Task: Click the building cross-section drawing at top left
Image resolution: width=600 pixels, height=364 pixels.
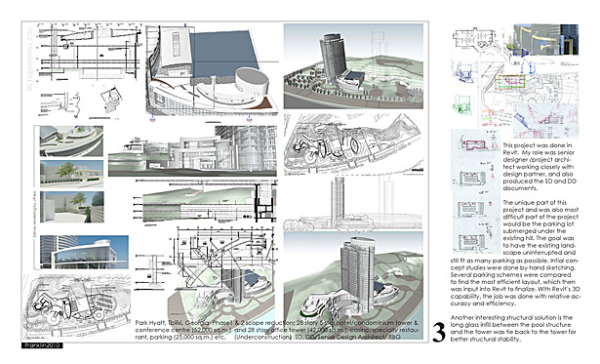Action: tap(89, 53)
